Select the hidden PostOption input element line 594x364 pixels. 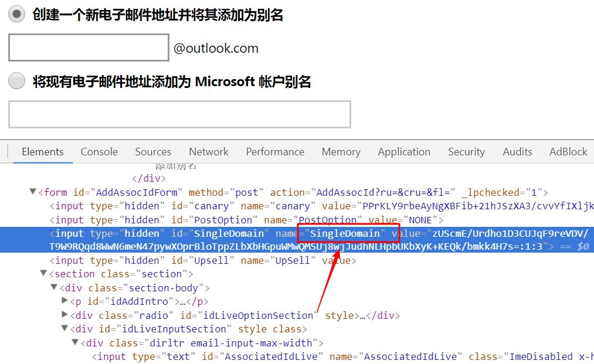(x=235, y=220)
